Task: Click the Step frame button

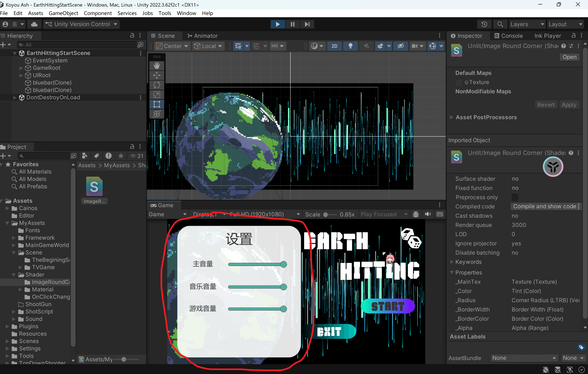Action: [307, 24]
